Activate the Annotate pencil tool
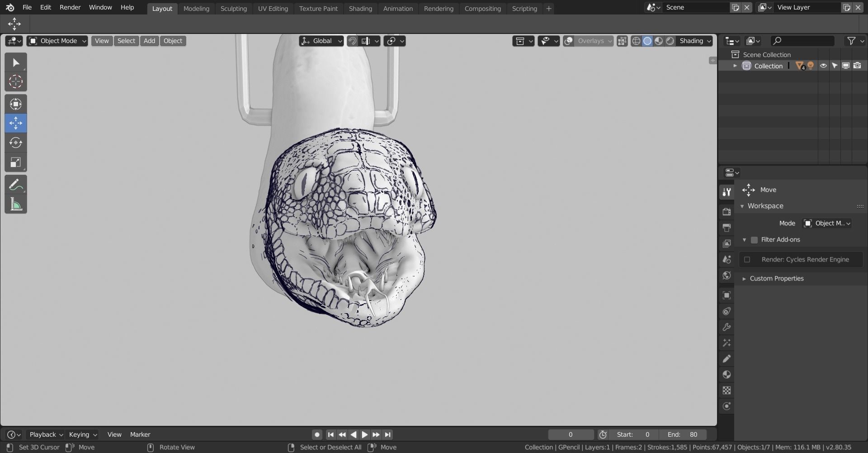This screenshot has height=453, width=868. pos(16,185)
